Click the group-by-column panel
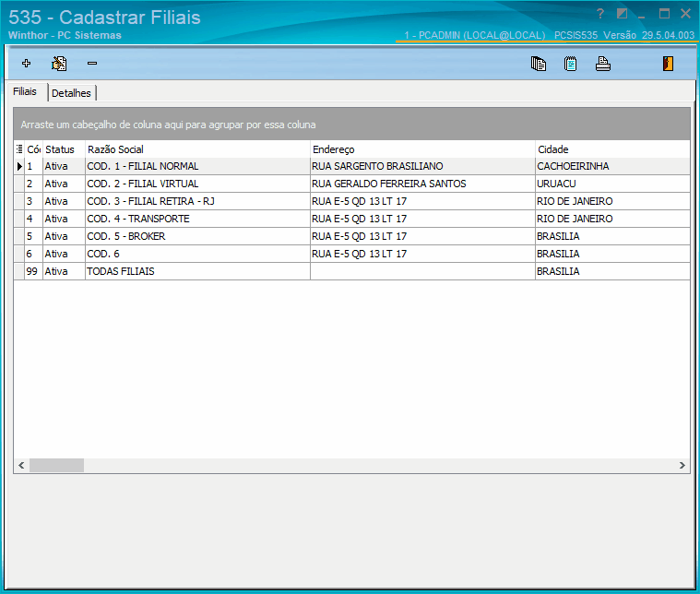Screen dimensions: 700x594 tap(351, 125)
